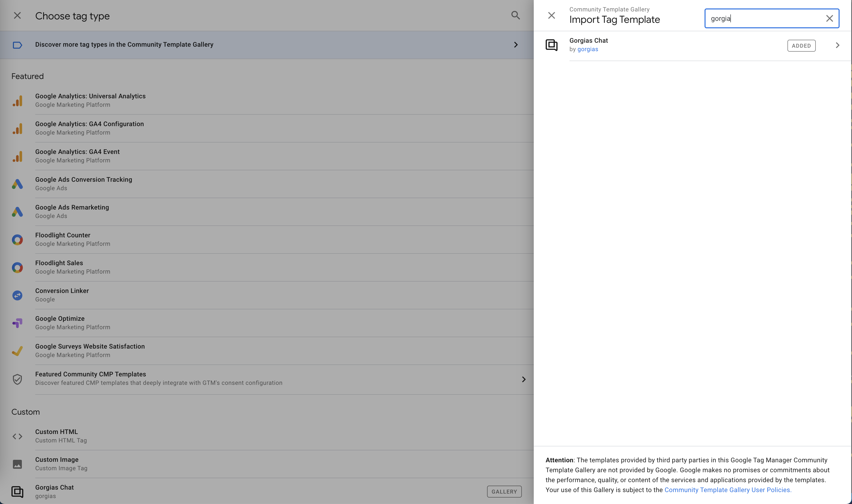Click the tag icon beside Discover more tag types
Screen dimensions: 852x504
coord(17,45)
